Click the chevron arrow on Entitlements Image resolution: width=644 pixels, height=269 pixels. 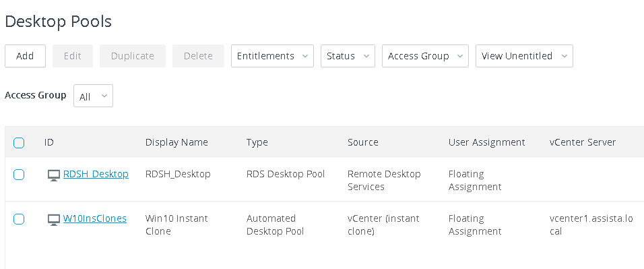(x=304, y=57)
